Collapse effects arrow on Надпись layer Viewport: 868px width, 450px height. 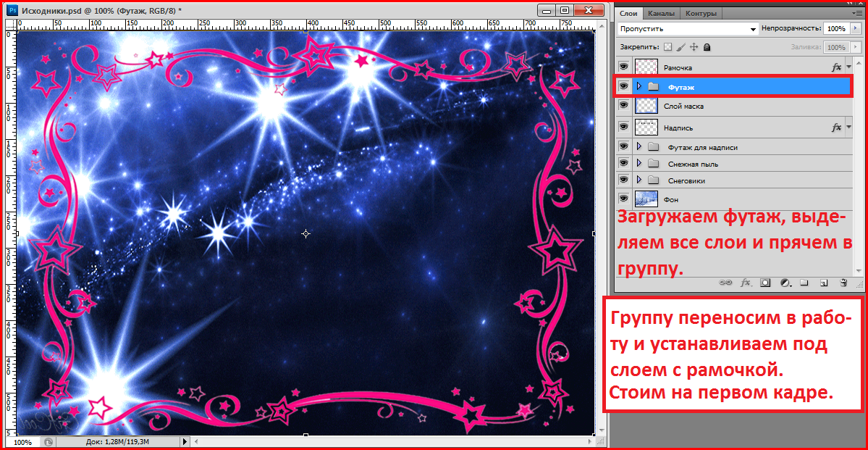[x=849, y=128]
